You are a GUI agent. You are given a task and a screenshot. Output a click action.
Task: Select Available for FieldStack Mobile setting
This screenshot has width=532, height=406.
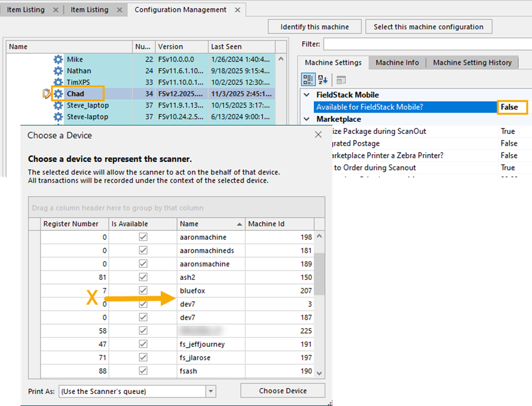pyautogui.click(x=405, y=107)
